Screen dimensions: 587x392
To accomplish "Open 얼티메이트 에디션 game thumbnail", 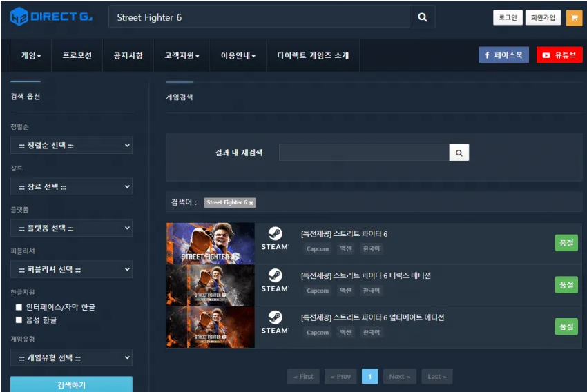I will [x=211, y=327].
